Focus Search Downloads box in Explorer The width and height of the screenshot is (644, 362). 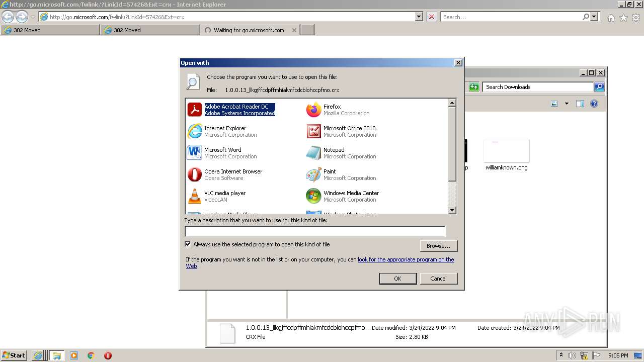[x=538, y=87]
